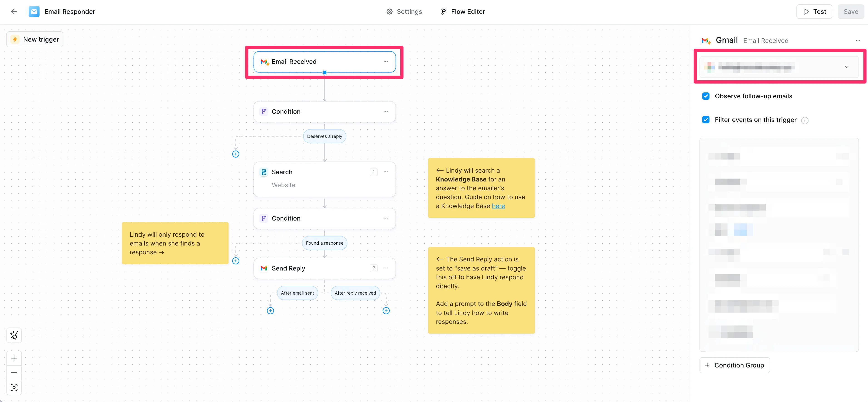Open Email Received node's three-dot menu

pyautogui.click(x=385, y=61)
